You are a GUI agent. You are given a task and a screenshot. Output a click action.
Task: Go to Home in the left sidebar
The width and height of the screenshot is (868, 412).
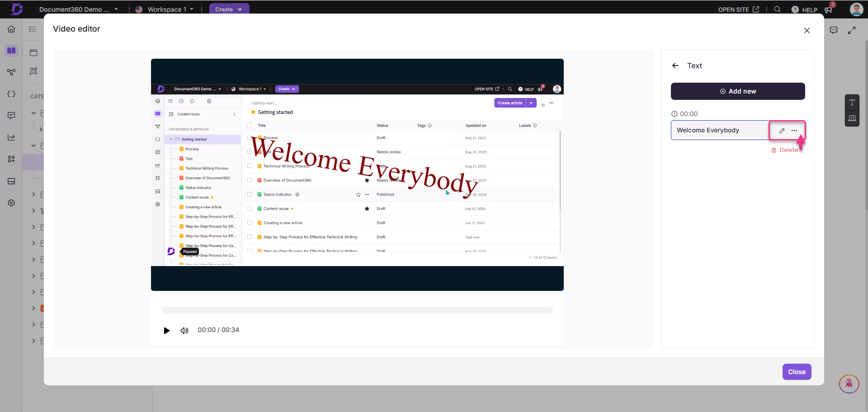click(11, 29)
